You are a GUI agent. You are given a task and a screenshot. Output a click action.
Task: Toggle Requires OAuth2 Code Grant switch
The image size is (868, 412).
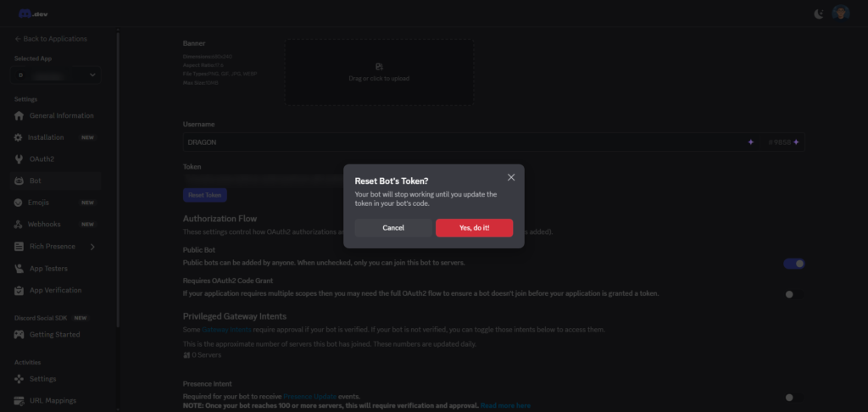(793, 294)
